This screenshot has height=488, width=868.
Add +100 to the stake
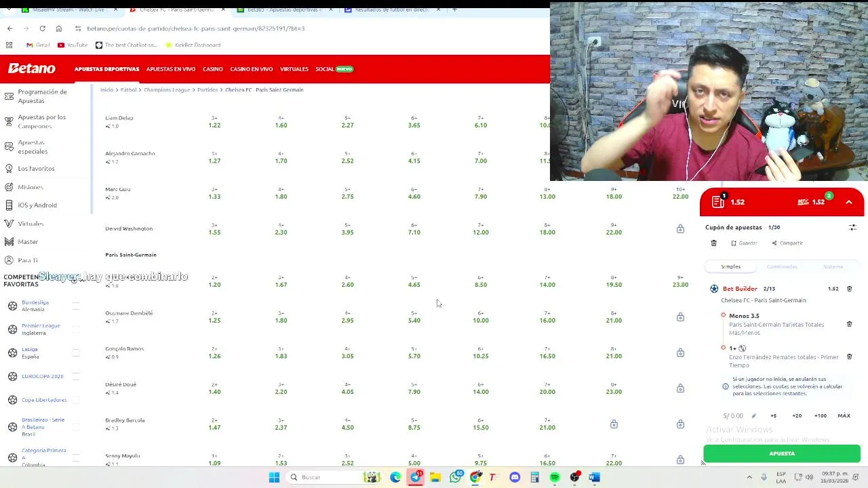point(820,415)
